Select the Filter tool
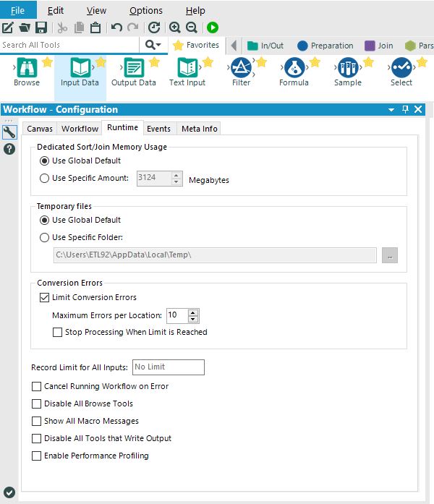Screen dimensions: 434x504 [241, 72]
